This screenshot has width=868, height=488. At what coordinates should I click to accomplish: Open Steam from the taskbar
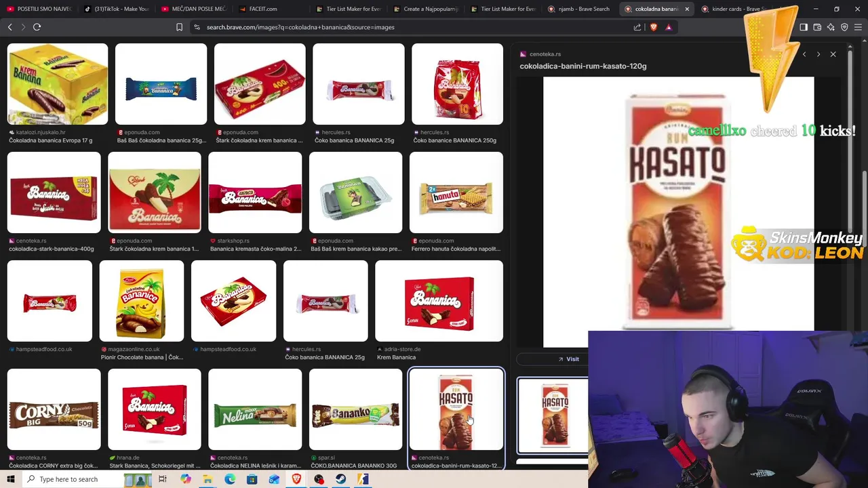pos(341,479)
